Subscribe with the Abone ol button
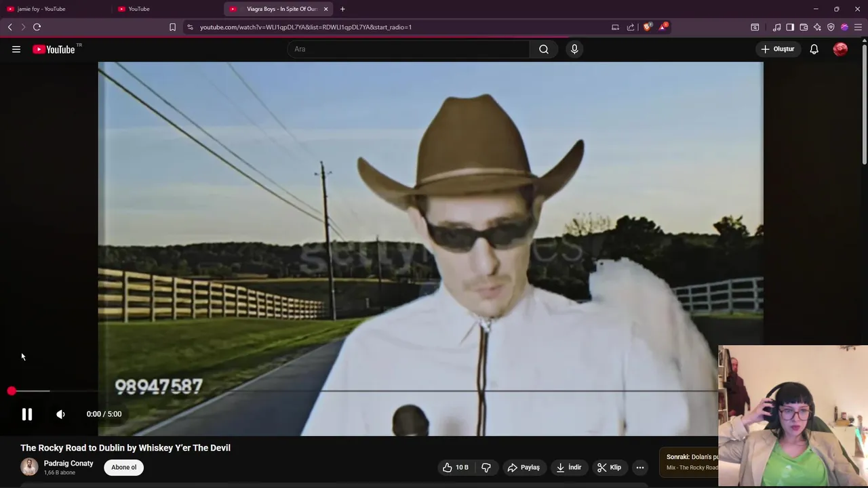Screen dimensions: 868x488 123,467
